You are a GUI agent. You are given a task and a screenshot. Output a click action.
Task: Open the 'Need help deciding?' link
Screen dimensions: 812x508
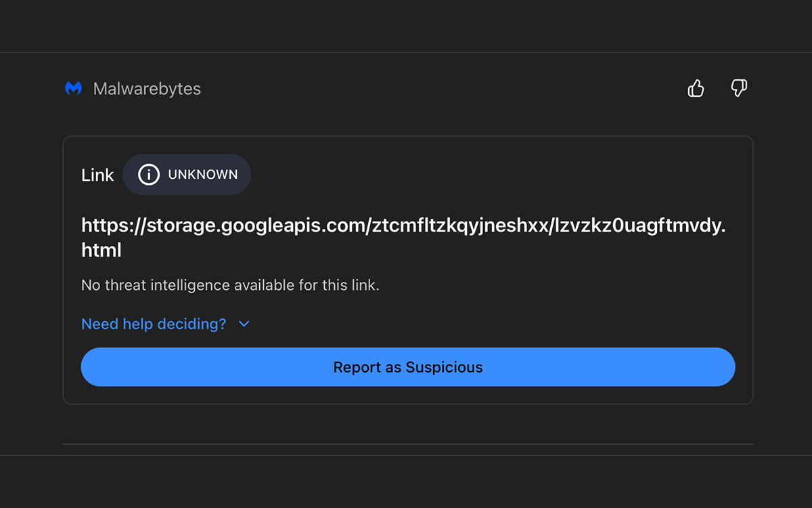(x=154, y=324)
